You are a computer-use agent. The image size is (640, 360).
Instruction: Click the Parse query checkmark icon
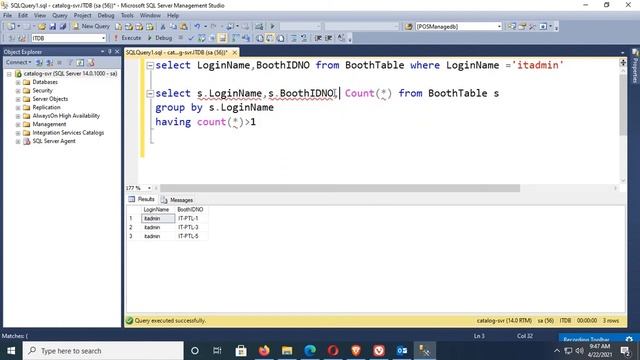191,38
